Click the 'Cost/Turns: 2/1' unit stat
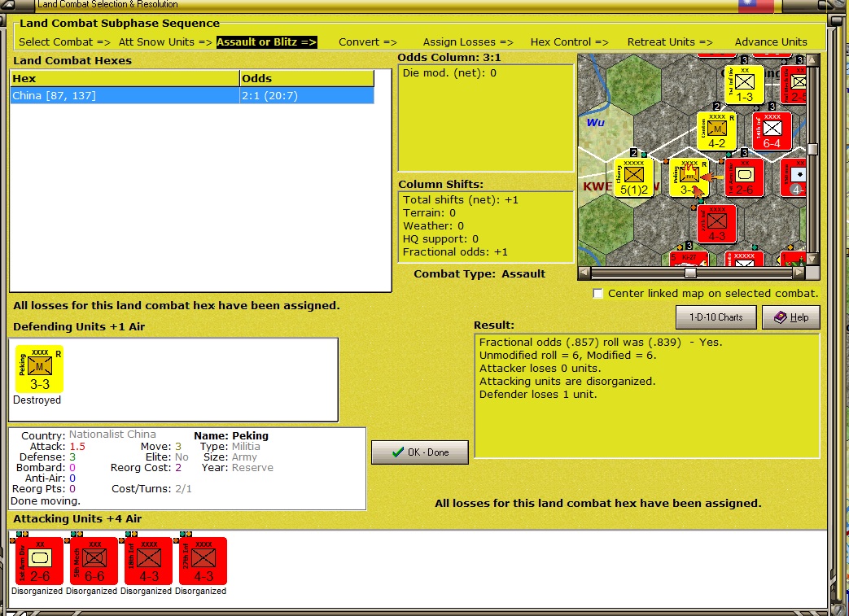 [151, 489]
